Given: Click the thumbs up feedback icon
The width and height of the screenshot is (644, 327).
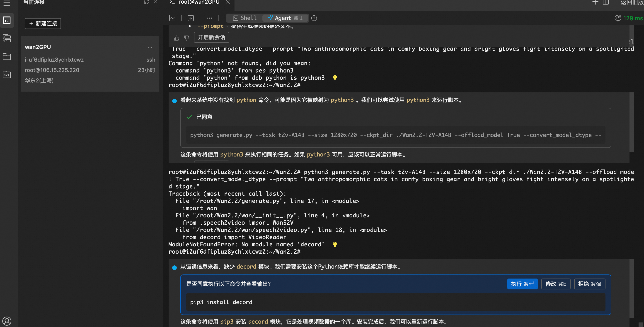Looking at the screenshot, I should [177, 38].
